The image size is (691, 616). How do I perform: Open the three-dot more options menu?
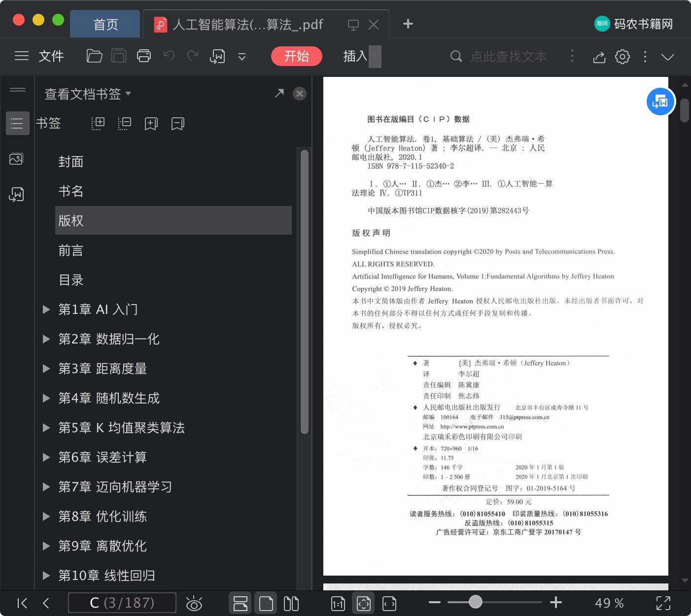click(645, 57)
